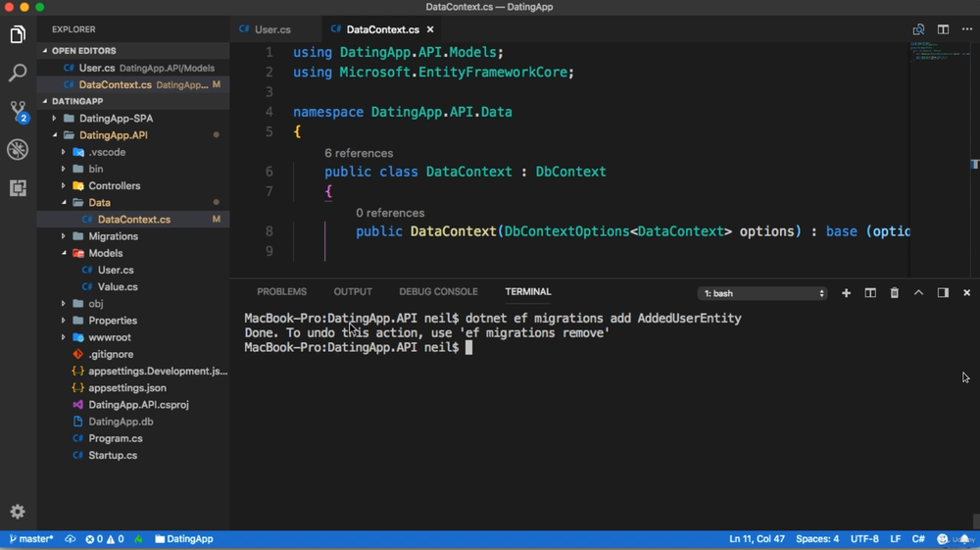
Task: Click the feedback smiley in status bar
Action: click(x=943, y=539)
